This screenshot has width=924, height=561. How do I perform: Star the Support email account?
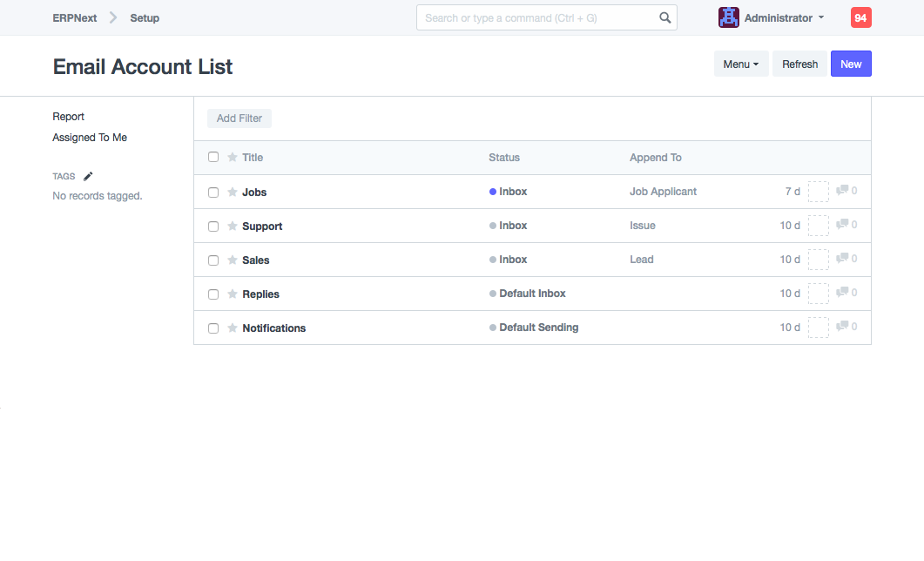pos(233,226)
